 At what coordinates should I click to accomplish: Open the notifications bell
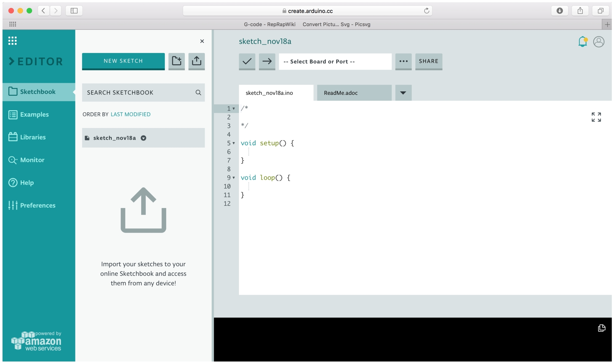click(582, 42)
